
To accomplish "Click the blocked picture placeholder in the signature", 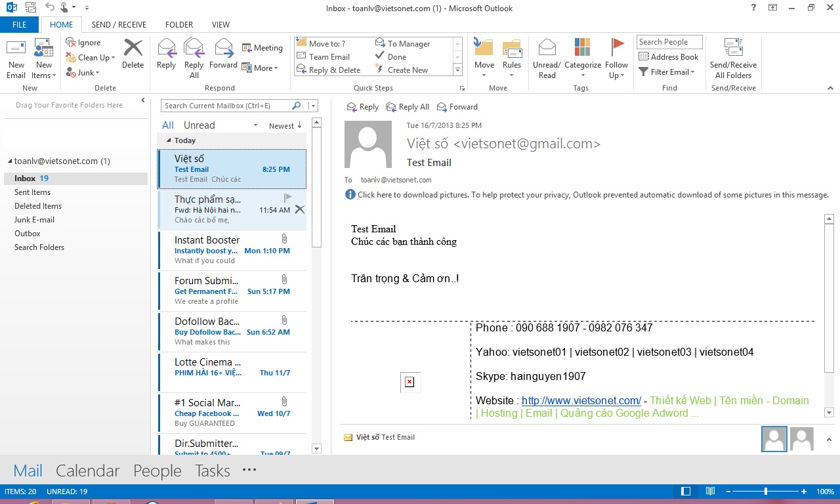I will [x=409, y=382].
